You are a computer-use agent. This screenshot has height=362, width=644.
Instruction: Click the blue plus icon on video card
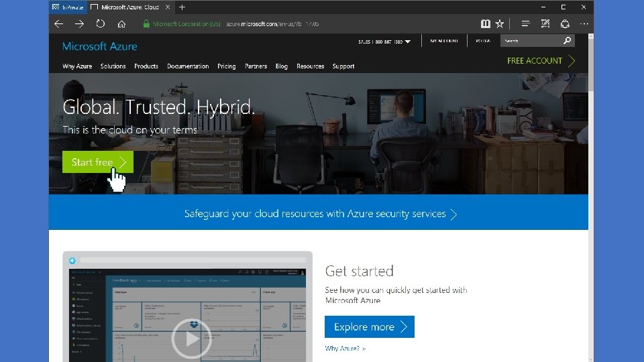(x=72, y=261)
